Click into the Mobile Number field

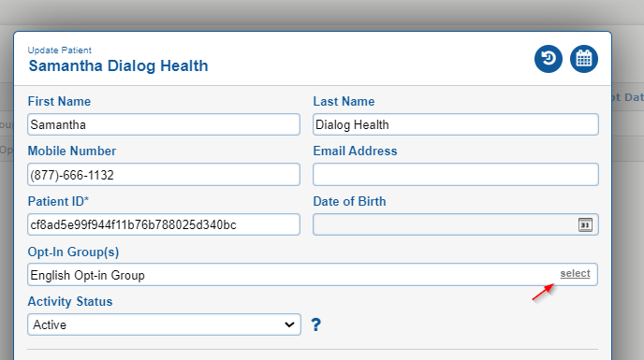point(164,175)
